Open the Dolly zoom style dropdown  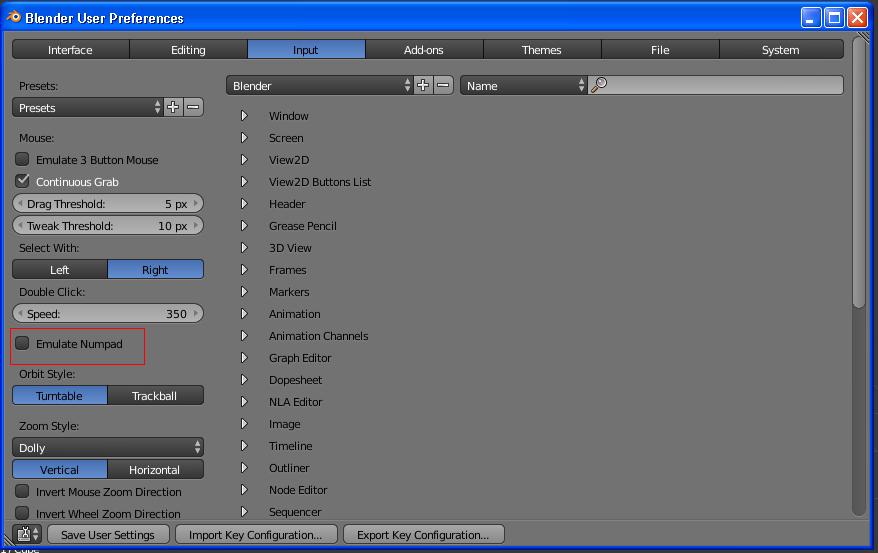point(108,447)
